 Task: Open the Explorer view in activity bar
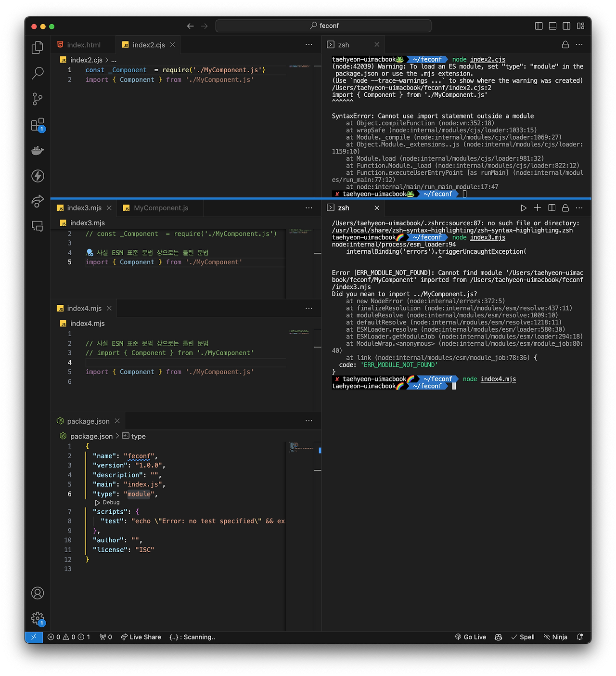pos(38,48)
